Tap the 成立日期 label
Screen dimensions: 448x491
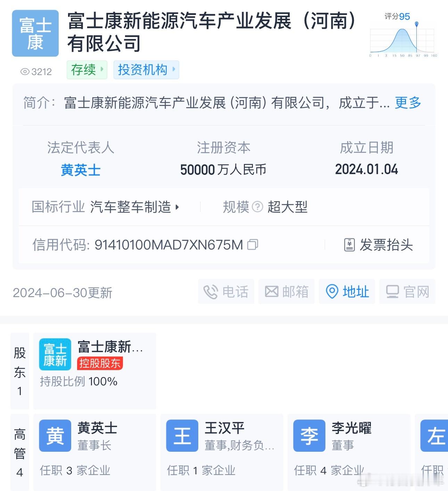tap(366, 148)
